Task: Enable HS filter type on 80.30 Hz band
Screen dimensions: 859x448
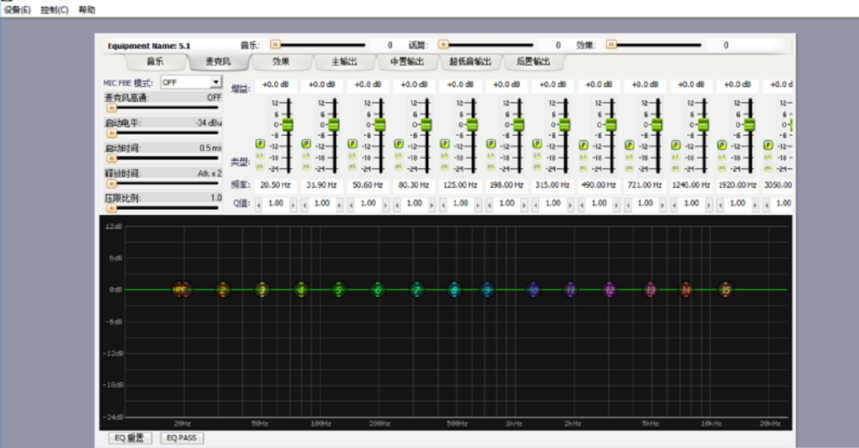Action: 399,167
